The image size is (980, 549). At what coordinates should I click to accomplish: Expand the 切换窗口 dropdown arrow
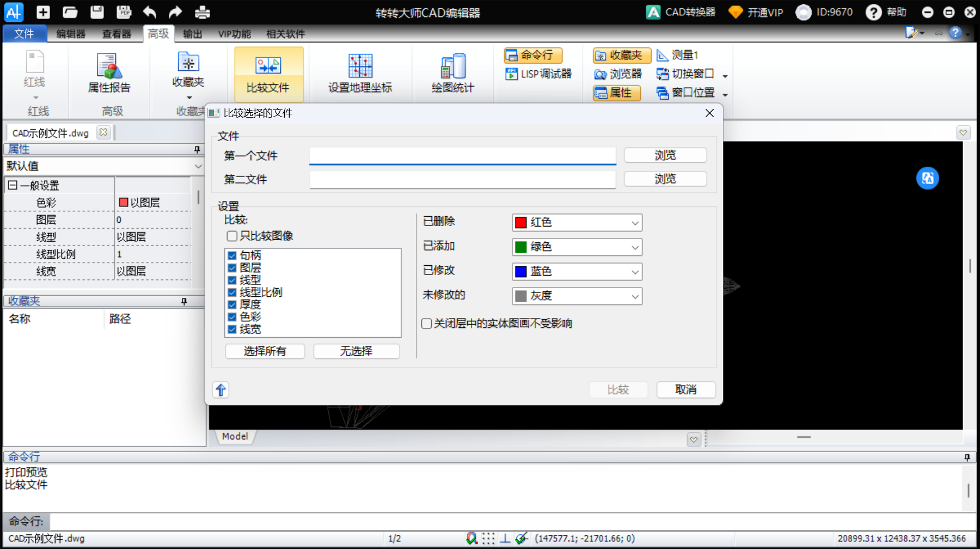[725, 76]
